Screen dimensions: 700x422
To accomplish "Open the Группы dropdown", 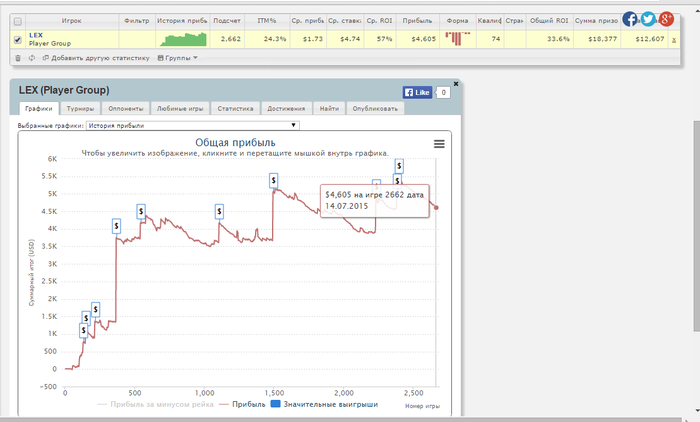I will 178,58.
